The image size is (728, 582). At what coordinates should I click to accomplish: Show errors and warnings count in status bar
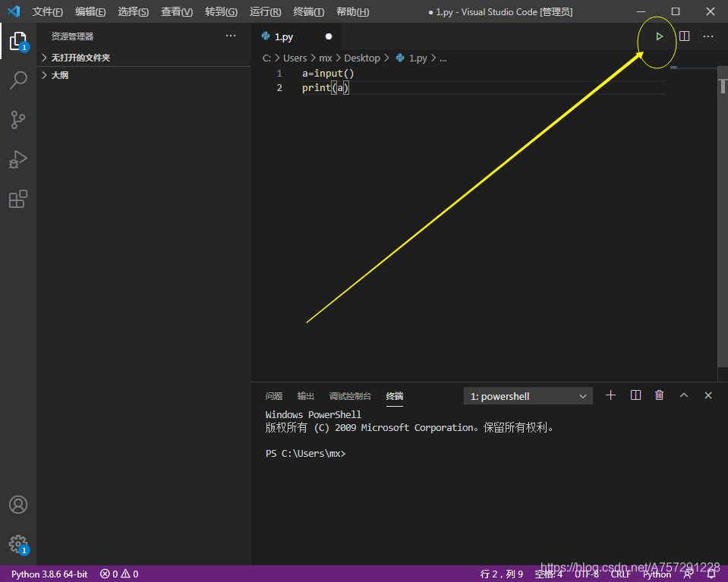(119, 574)
